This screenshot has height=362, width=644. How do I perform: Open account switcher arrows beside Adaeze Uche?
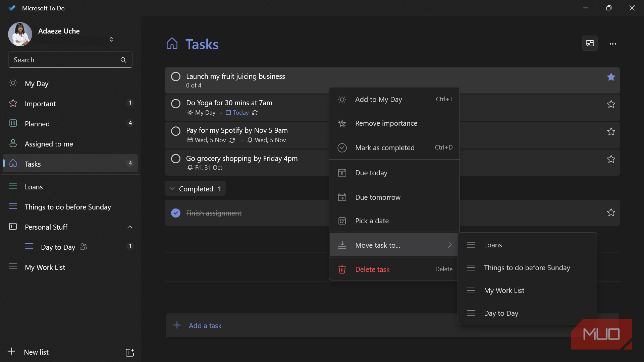(111, 40)
